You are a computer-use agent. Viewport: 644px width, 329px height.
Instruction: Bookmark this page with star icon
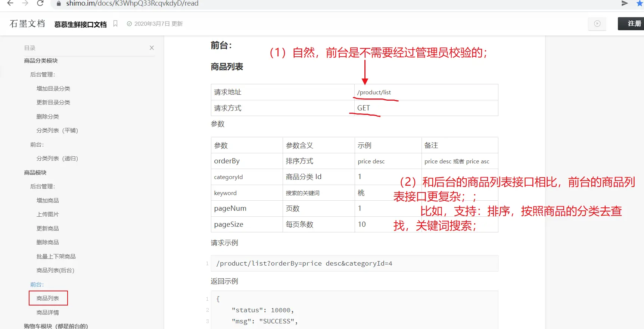[x=640, y=3]
